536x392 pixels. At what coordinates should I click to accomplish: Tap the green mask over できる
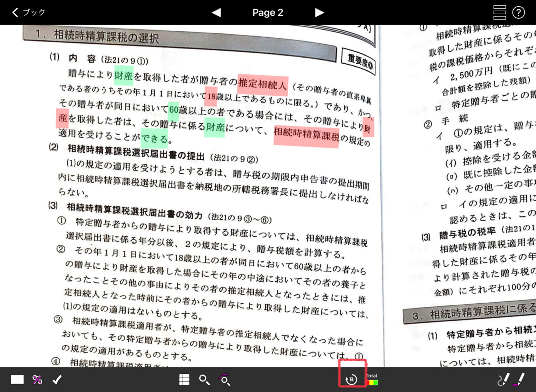click(154, 139)
